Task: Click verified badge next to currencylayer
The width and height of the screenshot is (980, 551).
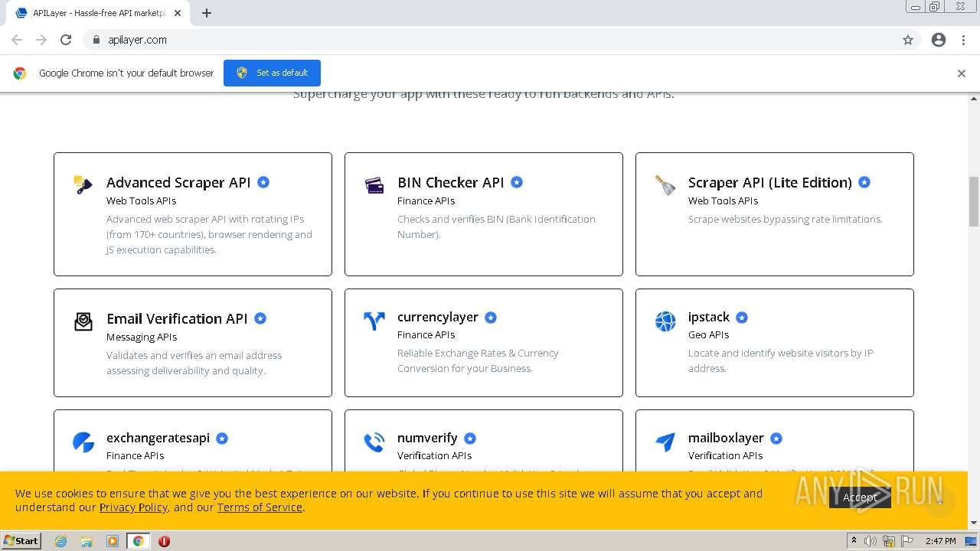Action: click(x=491, y=318)
